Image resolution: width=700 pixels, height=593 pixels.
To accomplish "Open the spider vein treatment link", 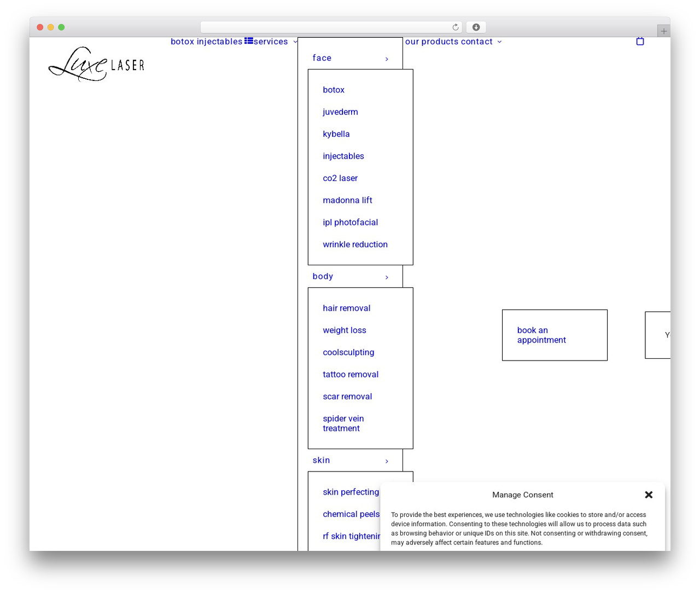I will pyautogui.click(x=343, y=423).
